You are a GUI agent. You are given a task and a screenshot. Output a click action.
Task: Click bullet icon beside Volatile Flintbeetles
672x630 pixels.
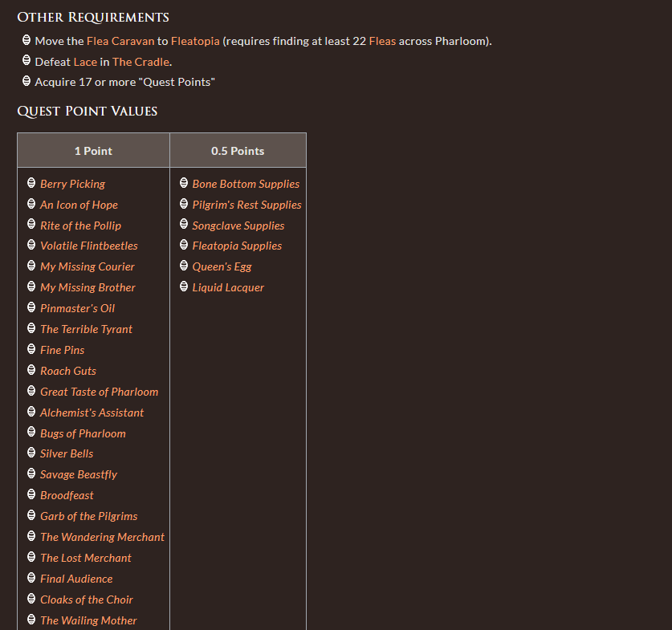[x=31, y=245]
